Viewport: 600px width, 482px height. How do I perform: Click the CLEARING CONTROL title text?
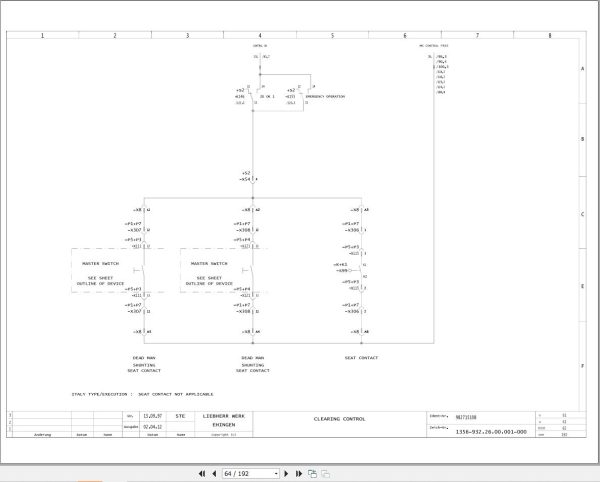coord(339,419)
